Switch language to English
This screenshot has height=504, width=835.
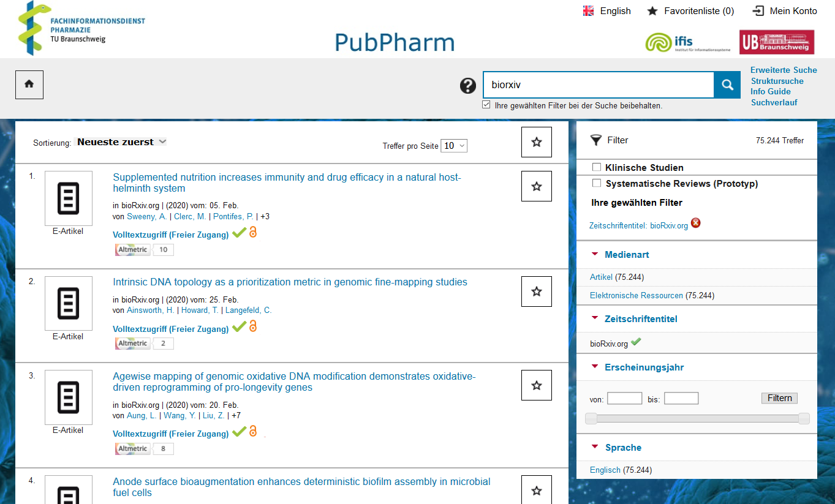[607, 11]
